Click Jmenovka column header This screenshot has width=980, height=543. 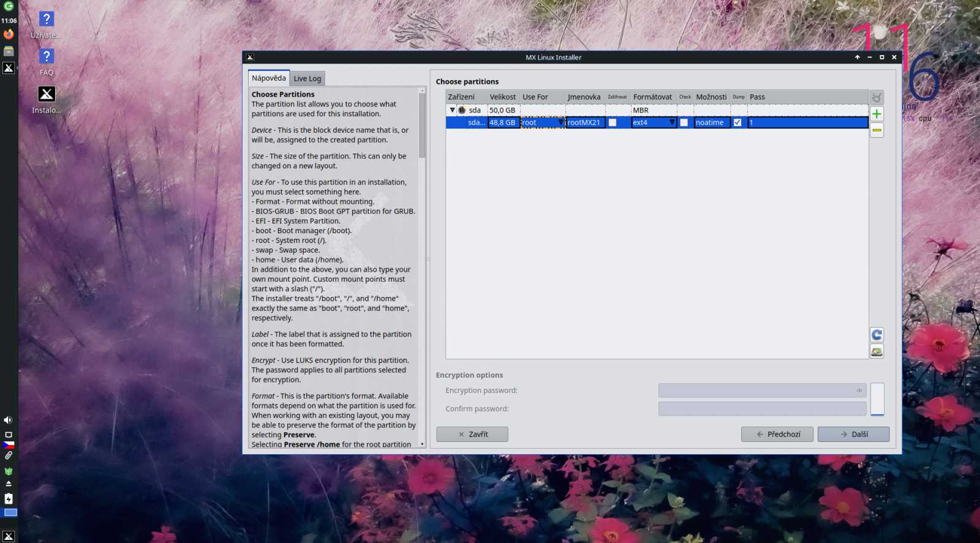point(585,97)
